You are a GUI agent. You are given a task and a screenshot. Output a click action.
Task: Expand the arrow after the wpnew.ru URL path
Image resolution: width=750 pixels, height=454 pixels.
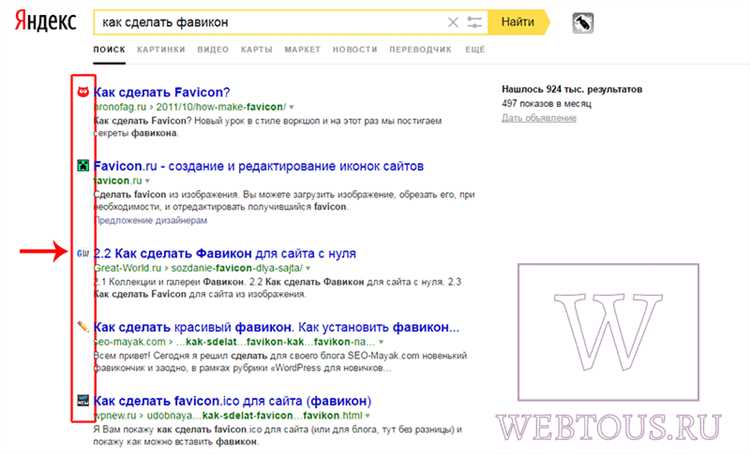coord(367,414)
